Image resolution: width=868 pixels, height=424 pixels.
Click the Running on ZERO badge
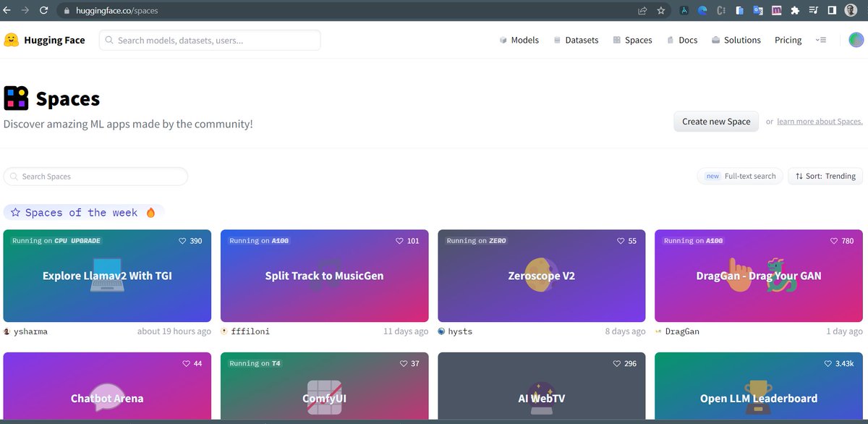477,241
